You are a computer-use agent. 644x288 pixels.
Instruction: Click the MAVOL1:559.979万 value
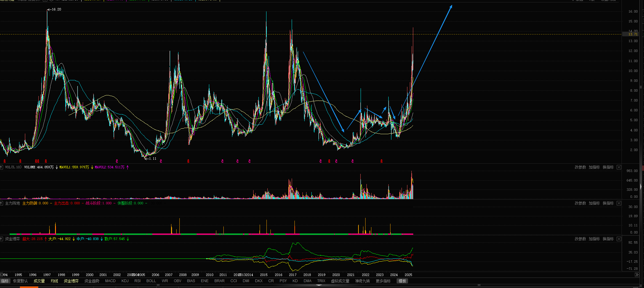tap(74, 167)
